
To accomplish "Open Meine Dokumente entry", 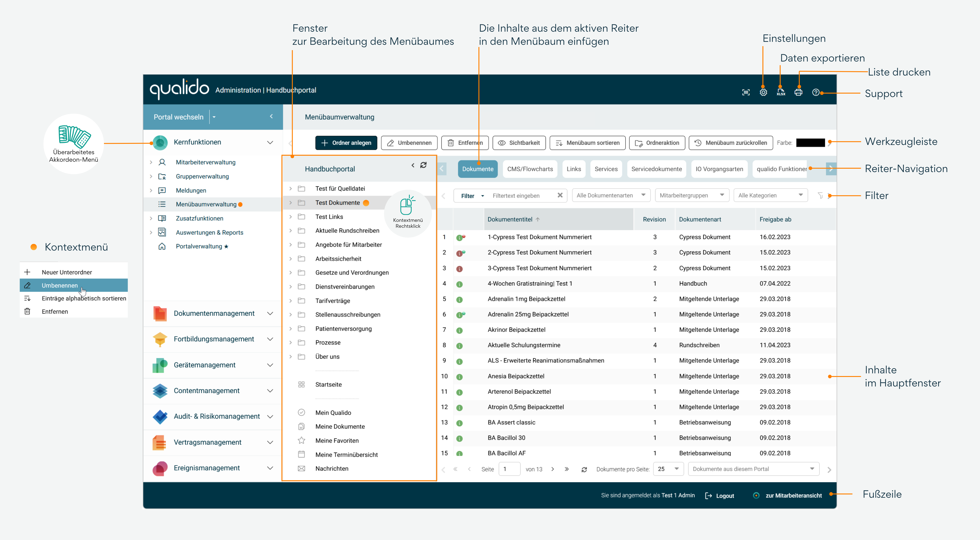I will (340, 426).
